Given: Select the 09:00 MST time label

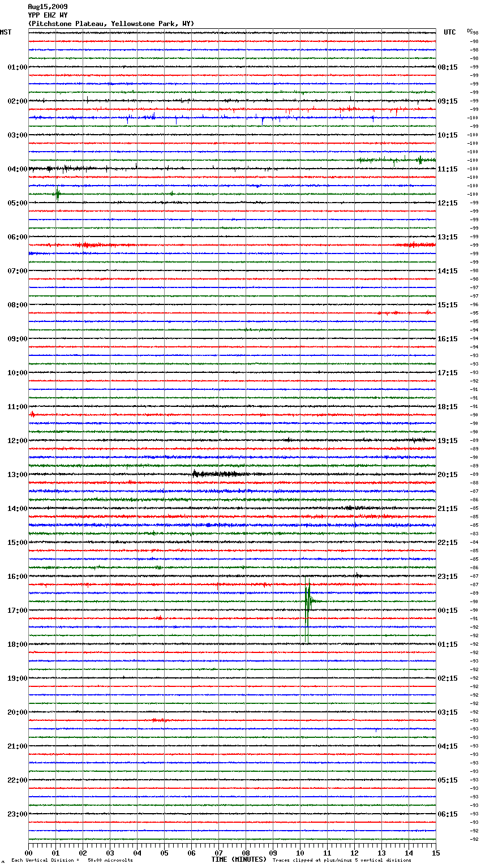Looking at the screenshot, I should click(x=18, y=339).
